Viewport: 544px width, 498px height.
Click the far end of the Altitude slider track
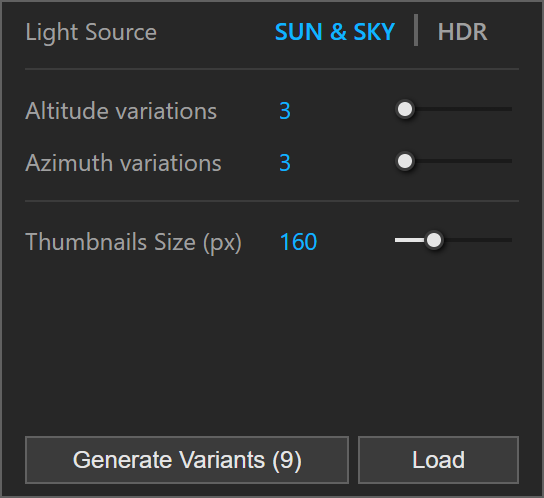(x=509, y=109)
